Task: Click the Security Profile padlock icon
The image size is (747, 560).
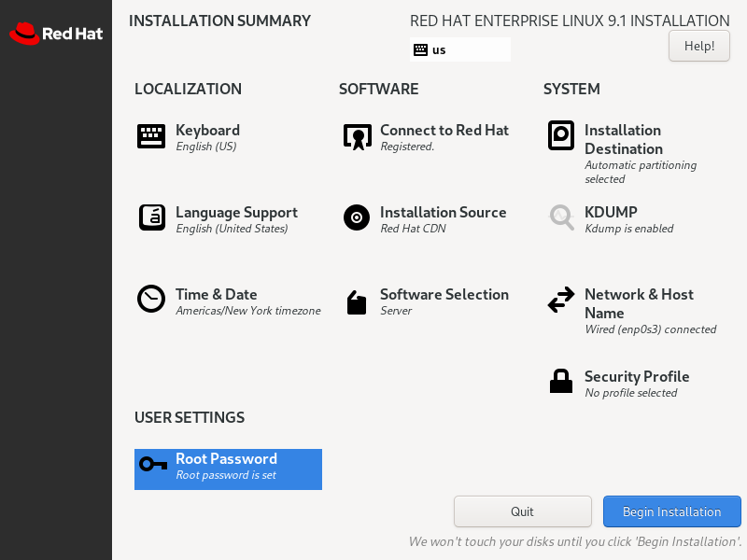Action: [x=561, y=381]
